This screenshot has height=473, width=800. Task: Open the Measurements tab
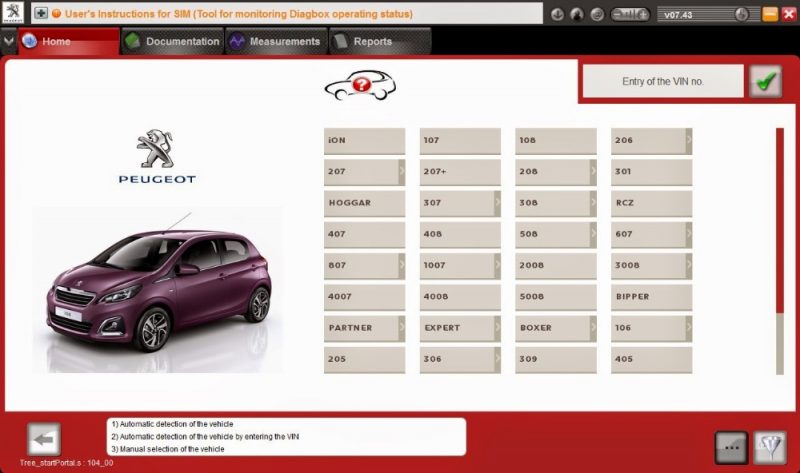pyautogui.click(x=276, y=41)
